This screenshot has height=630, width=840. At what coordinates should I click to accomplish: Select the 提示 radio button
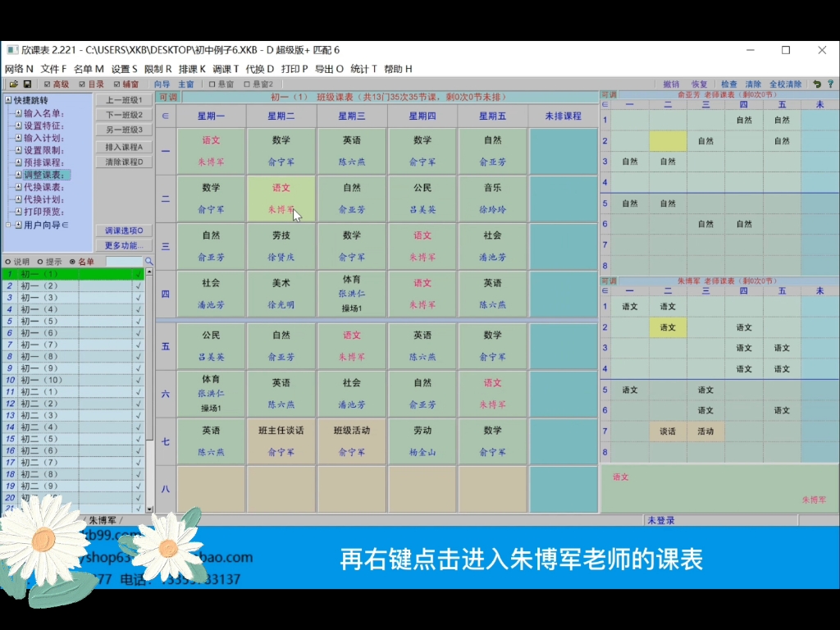(39, 261)
